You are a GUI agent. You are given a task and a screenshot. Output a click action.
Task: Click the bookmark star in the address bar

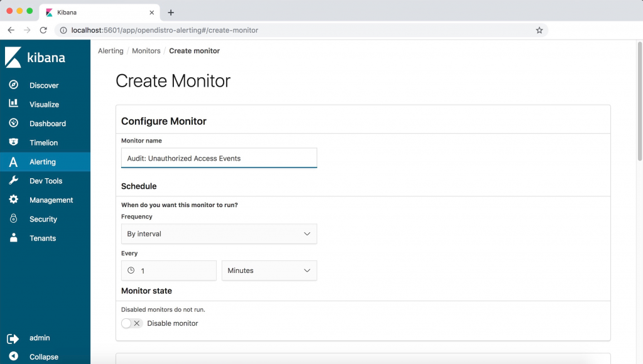pyautogui.click(x=539, y=29)
